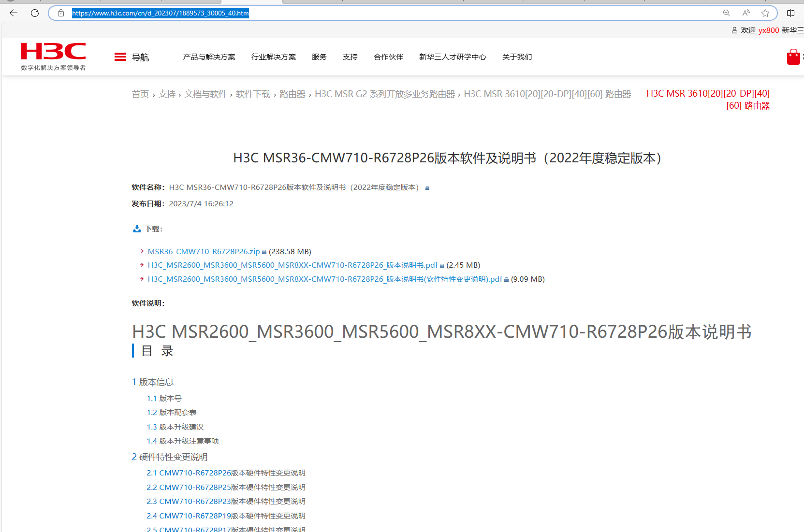Click the page heading ending in （2022年度稳定版本）

point(448,158)
